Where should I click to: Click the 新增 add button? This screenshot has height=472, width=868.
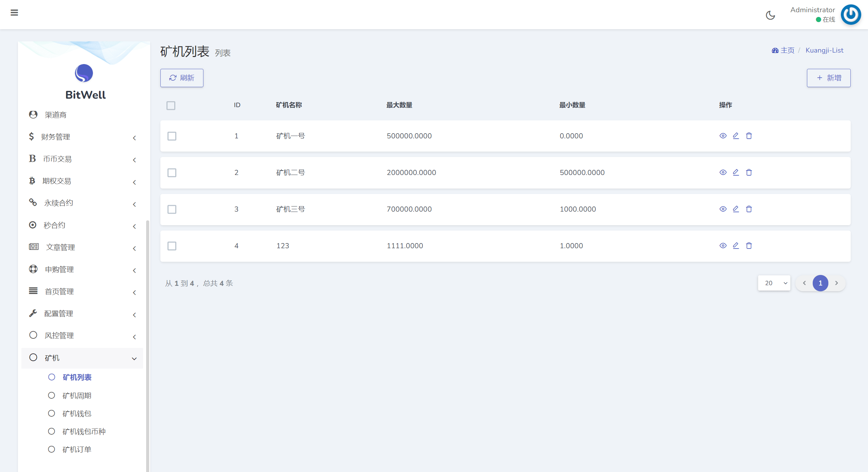pyautogui.click(x=828, y=78)
